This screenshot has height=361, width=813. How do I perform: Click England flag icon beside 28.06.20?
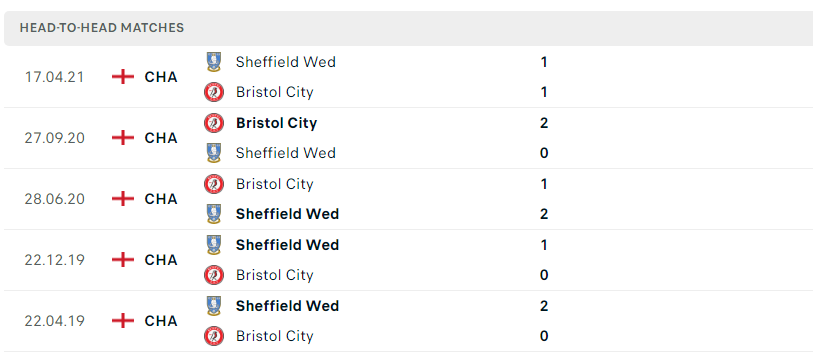tap(122, 199)
